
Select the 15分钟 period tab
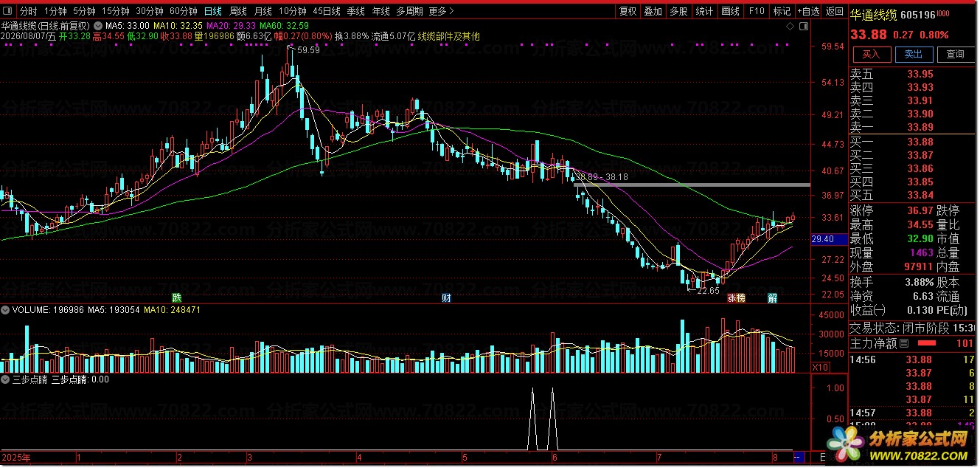coord(116,11)
